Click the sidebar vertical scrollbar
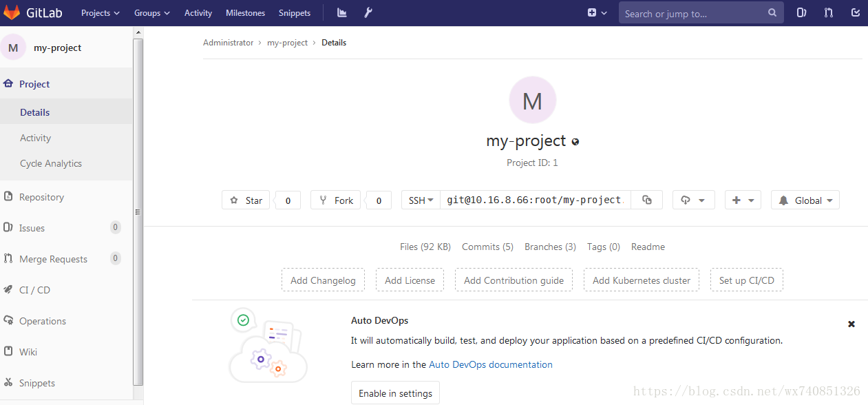Viewport: 868px width, 405px height. click(138, 211)
